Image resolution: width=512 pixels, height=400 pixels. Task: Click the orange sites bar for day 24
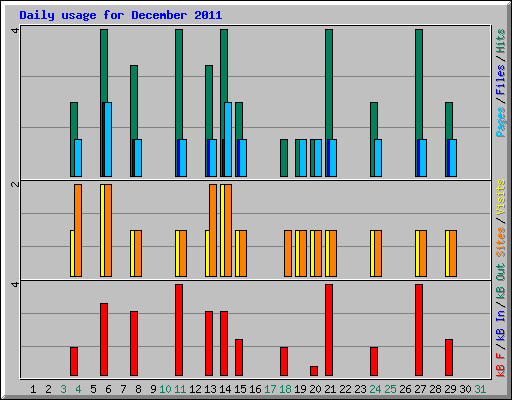click(x=378, y=253)
